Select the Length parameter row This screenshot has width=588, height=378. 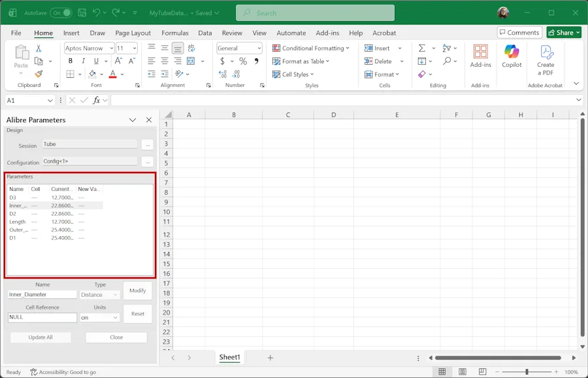[55, 222]
